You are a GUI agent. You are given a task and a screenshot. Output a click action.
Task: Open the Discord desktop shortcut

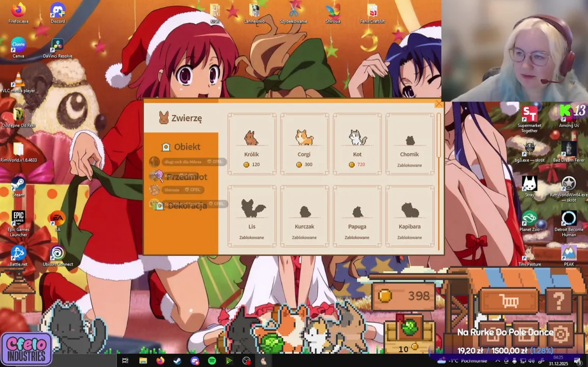[58, 13]
